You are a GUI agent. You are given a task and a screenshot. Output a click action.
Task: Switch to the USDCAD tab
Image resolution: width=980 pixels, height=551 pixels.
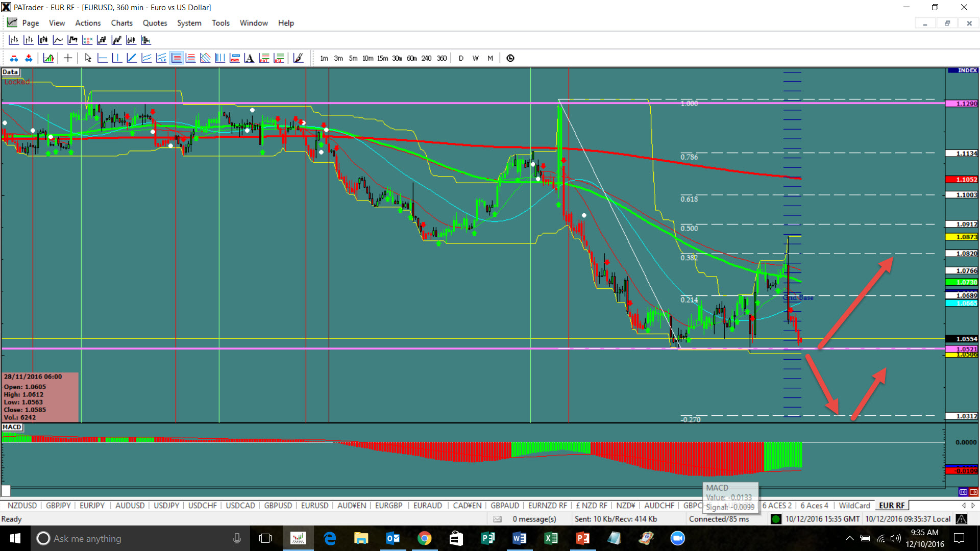240,506
